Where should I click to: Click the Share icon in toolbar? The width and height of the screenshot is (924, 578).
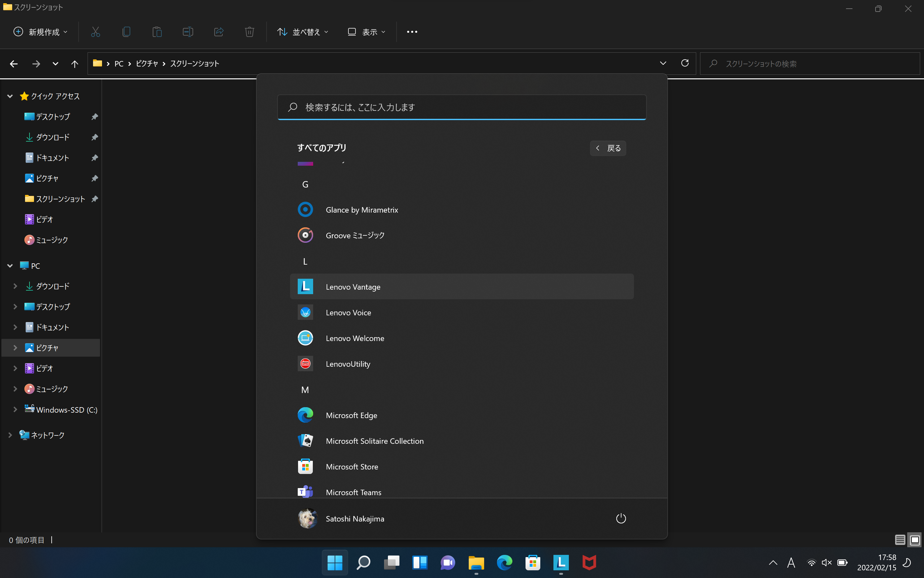click(219, 32)
